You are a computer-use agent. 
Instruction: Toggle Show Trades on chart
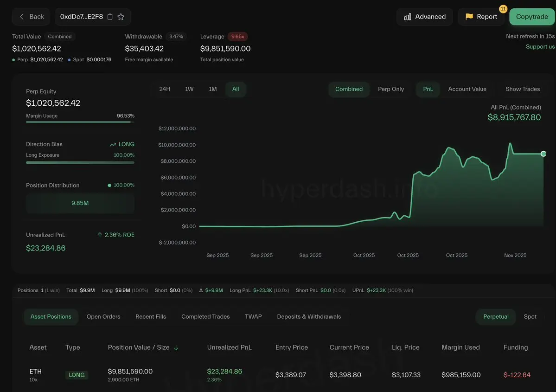523,89
